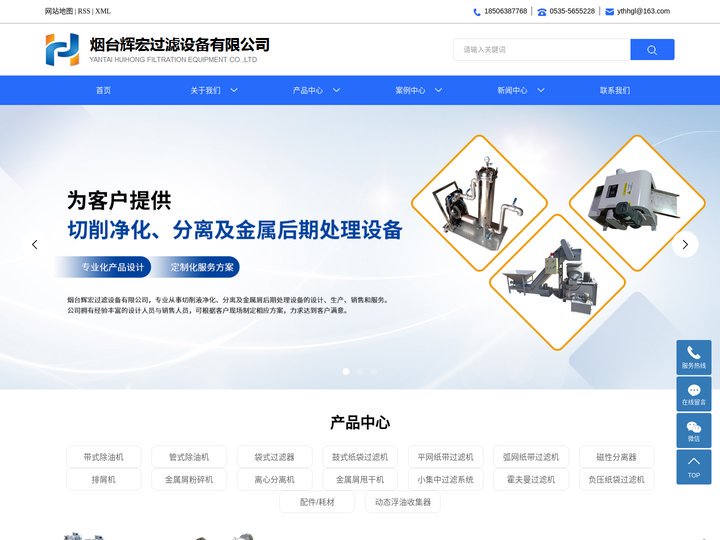Open the 首页 nav item

pos(103,90)
